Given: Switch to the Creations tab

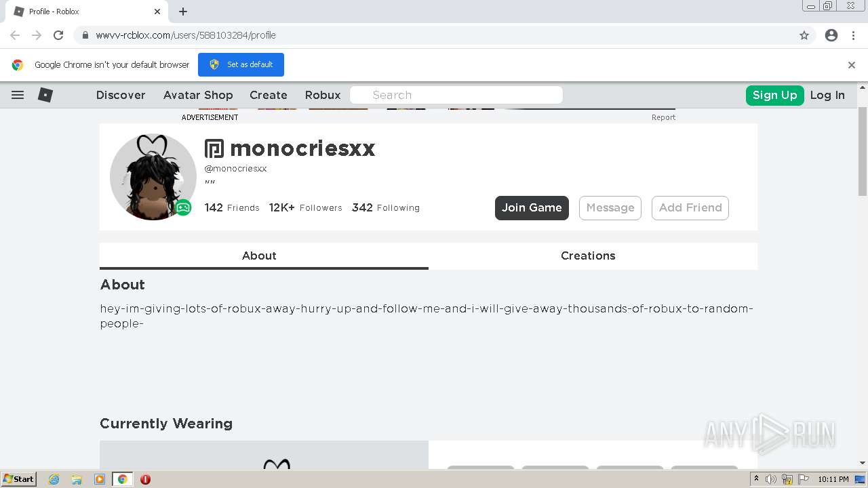Looking at the screenshot, I should pyautogui.click(x=593, y=256).
